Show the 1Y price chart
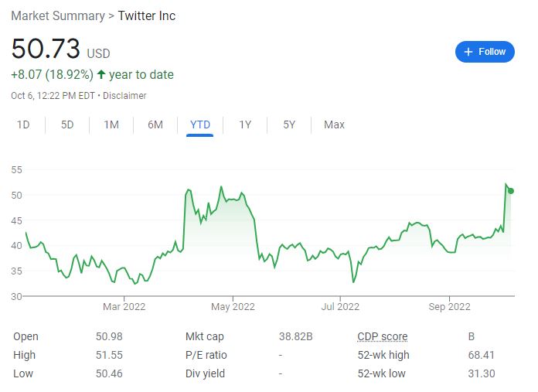Image resolution: width=538 pixels, height=392 pixels. (245, 124)
